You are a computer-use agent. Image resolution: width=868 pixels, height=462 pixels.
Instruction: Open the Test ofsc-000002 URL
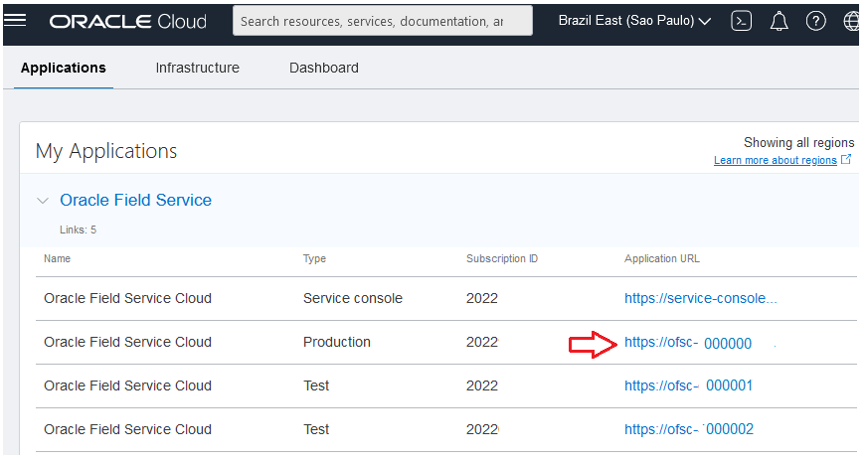(689, 429)
